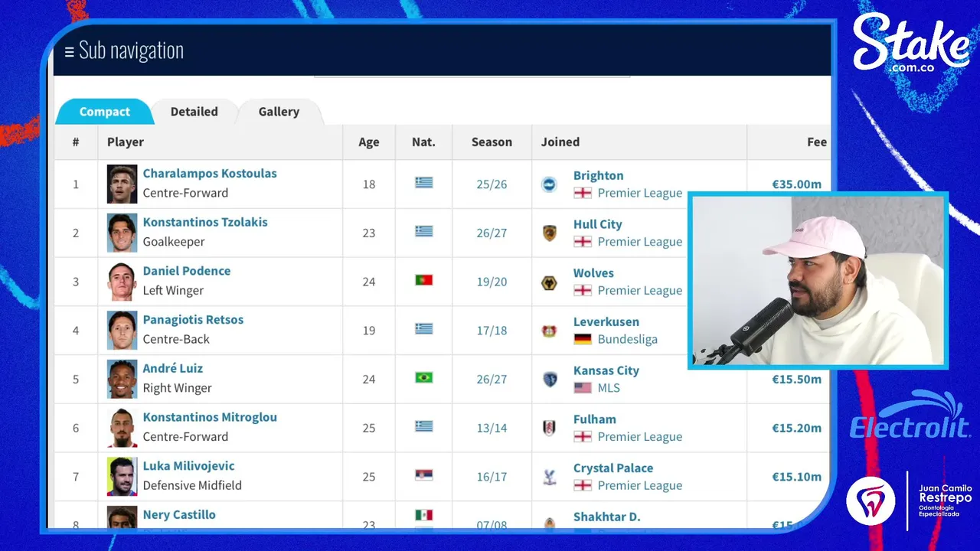Click England flag beside Hull City's Premier League
The height and width of the screenshot is (551, 980).
(x=583, y=241)
